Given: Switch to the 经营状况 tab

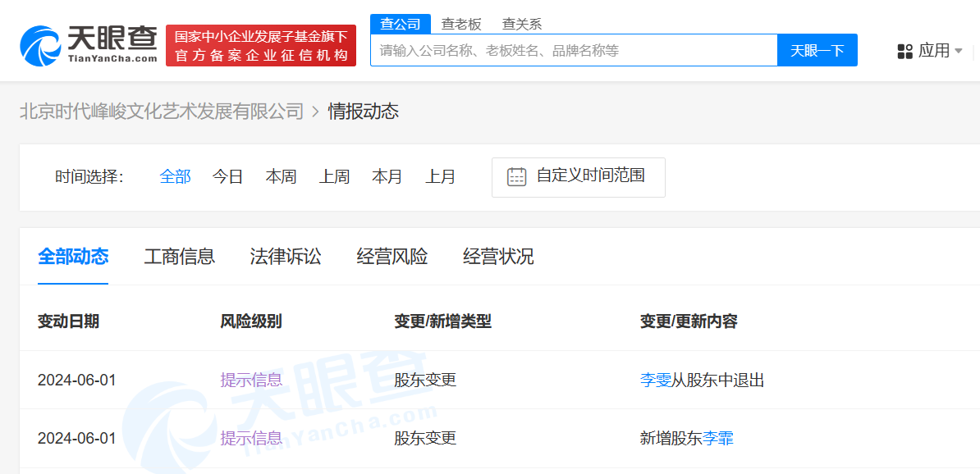Looking at the screenshot, I should coord(498,257).
